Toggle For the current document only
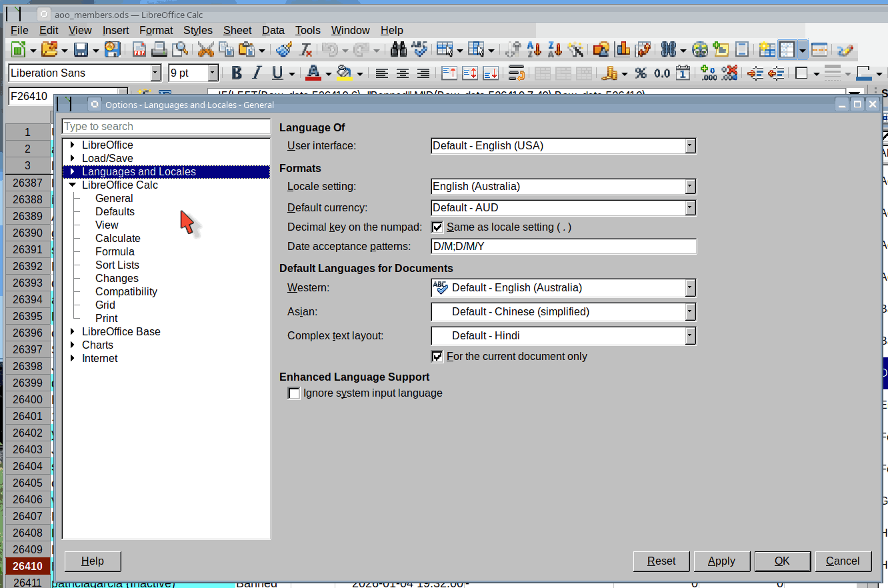 click(x=438, y=357)
